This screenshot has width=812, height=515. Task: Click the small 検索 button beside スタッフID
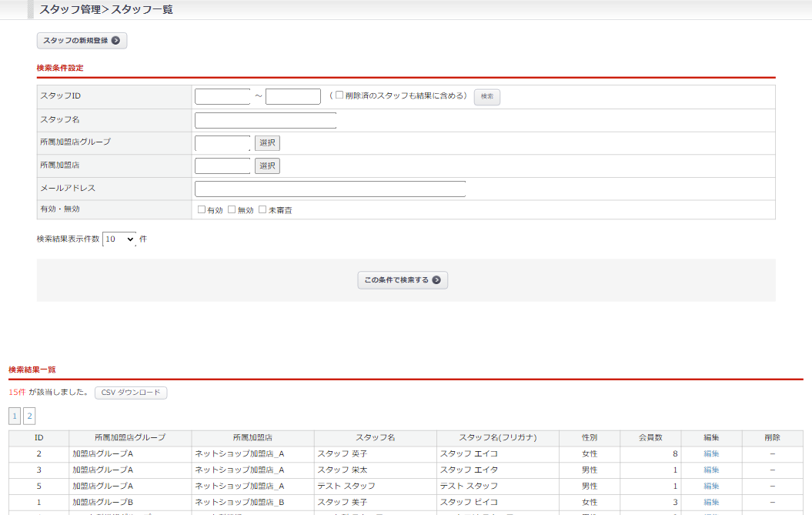pyautogui.click(x=486, y=96)
